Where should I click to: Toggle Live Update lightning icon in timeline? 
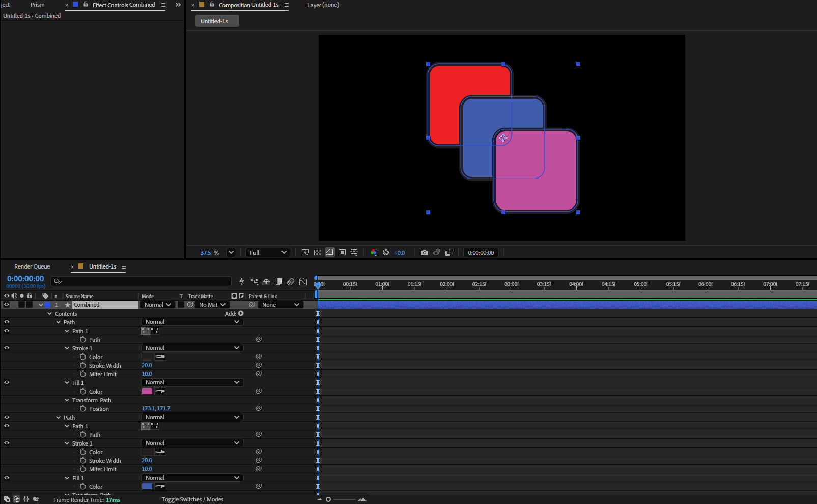point(242,282)
